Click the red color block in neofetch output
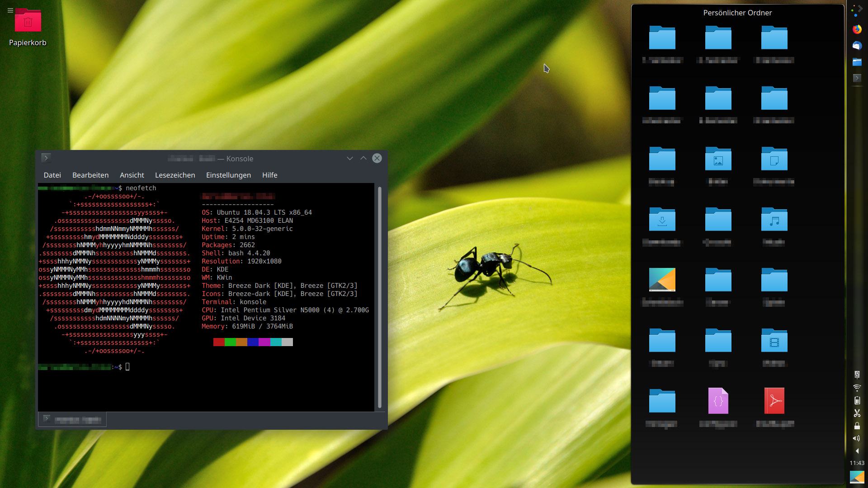The image size is (868, 488). 219,342
